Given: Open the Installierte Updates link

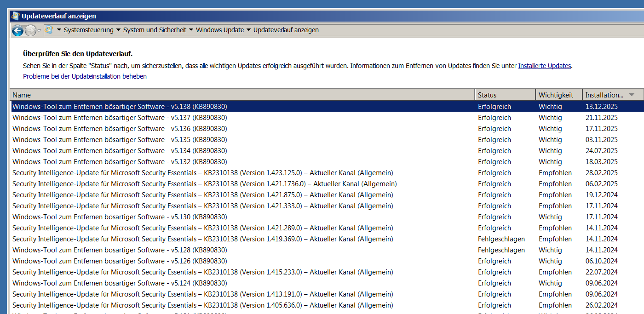Looking at the screenshot, I should pyautogui.click(x=545, y=66).
